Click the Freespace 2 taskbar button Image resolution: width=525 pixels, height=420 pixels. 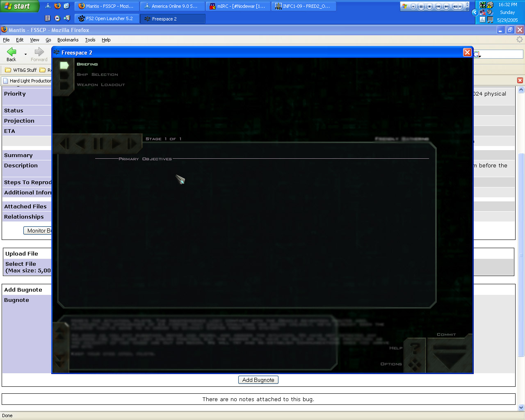point(172,18)
